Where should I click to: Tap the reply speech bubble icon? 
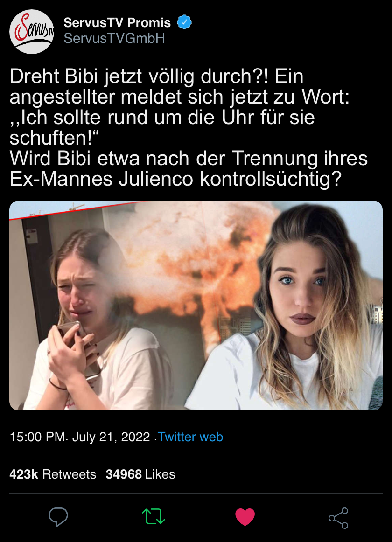58,517
